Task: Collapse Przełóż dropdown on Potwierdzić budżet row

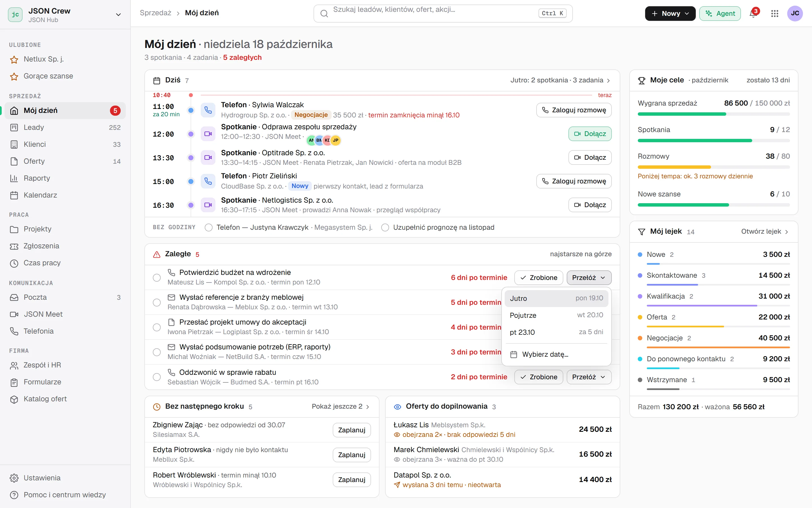Action: 589,277
